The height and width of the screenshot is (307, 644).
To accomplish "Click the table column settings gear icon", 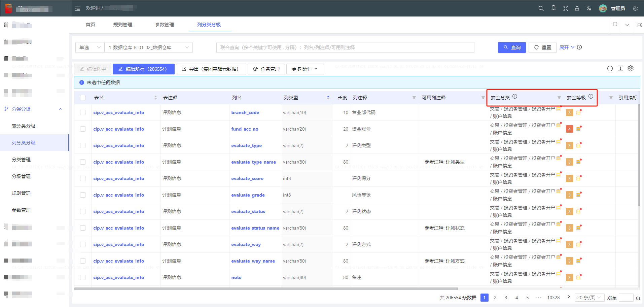I will point(631,68).
